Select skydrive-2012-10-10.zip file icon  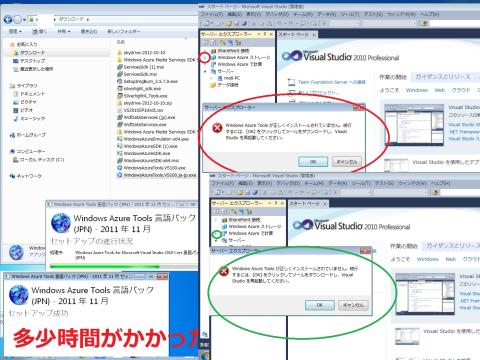click(x=120, y=103)
